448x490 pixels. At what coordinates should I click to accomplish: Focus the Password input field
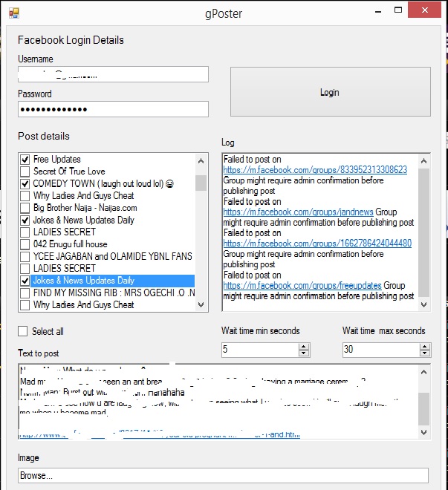[x=113, y=109]
